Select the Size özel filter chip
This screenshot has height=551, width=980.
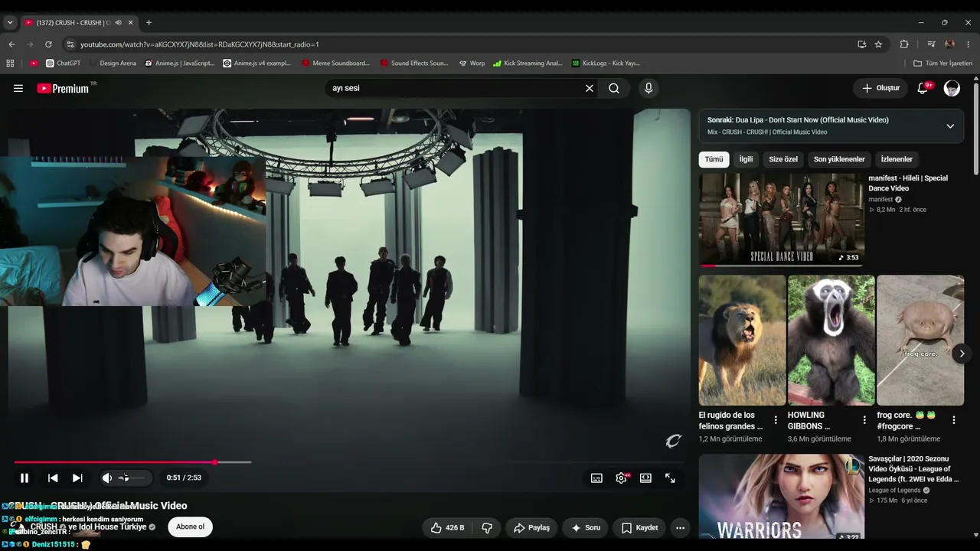[783, 159]
